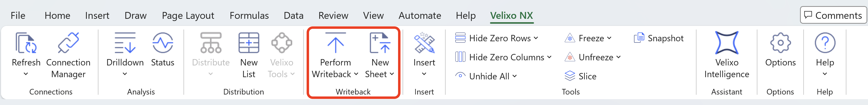Expand the New Sheet writeback dropdown

(x=391, y=74)
